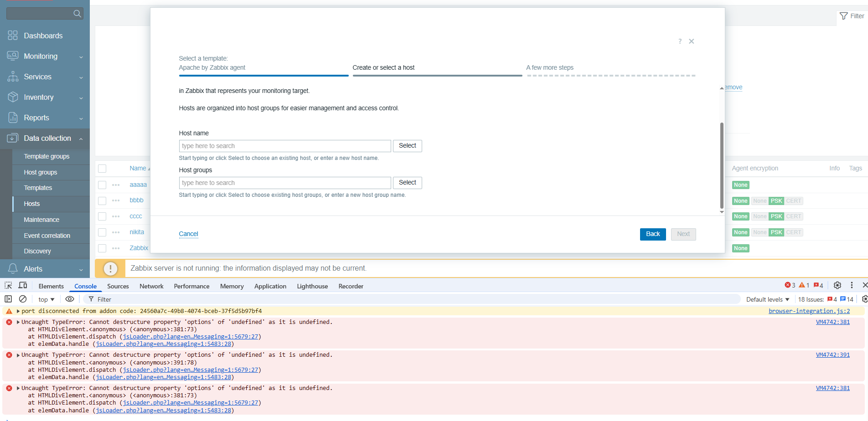Click the Services sidebar icon
The image size is (868, 421).
click(x=13, y=77)
